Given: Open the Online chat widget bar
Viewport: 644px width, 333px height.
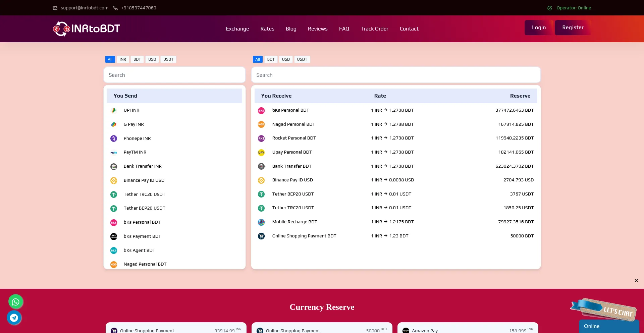Looking at the screenshot, I should pyautogui.click(x=609, y=326).
